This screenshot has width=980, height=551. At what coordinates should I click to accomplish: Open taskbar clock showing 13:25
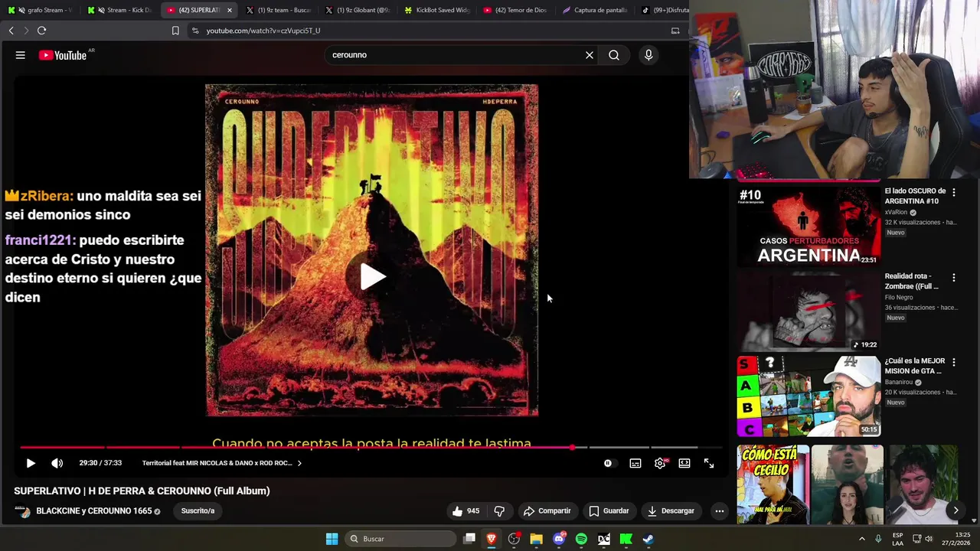[x=956, y=539]
